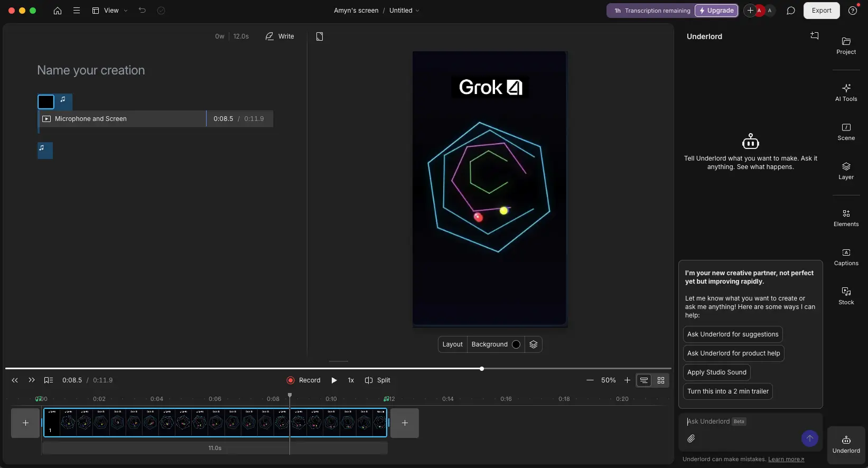Click the Name your creation title field
This screenshot has width=868, height=468.
(91, 70)
